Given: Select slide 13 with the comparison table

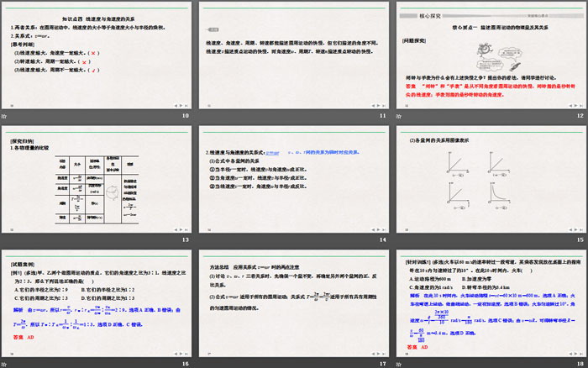Looking at the screenshot, I should point(98,175).
